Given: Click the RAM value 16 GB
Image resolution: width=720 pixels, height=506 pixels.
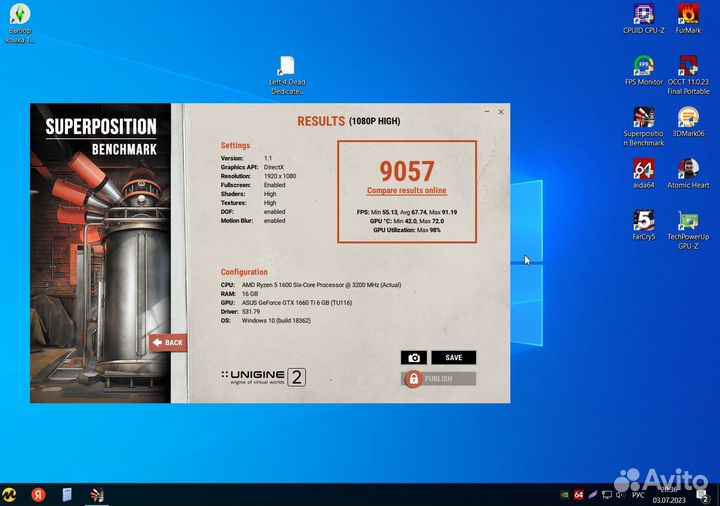Looking at the screenshot, I should click(x=250, y=293).
